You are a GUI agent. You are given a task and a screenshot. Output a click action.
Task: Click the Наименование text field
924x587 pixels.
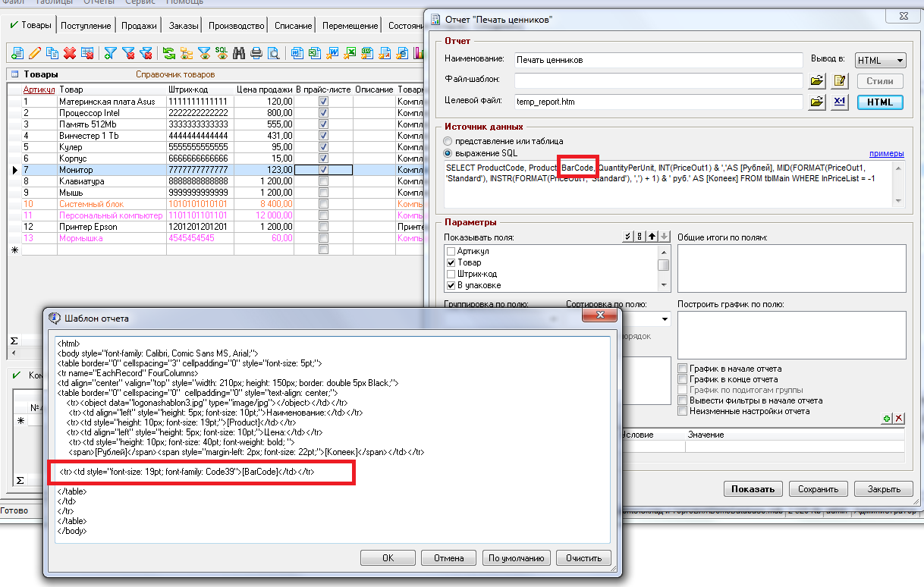(x=657, y=60)
